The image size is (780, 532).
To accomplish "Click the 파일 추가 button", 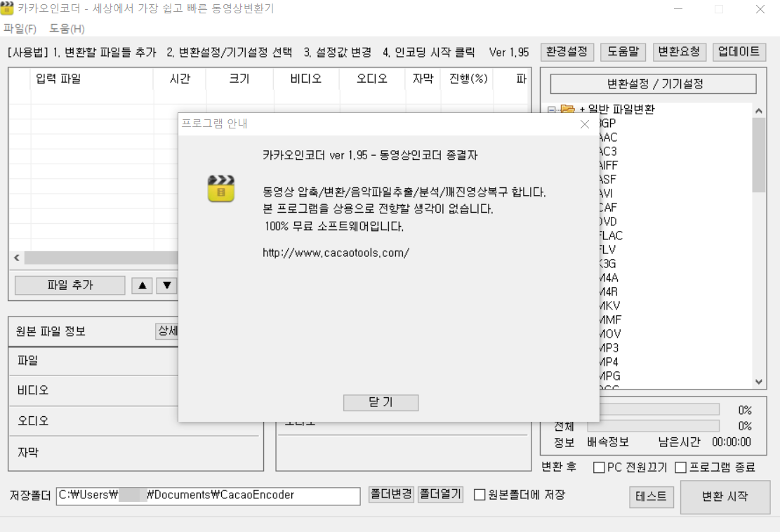I will pos(70,285).
